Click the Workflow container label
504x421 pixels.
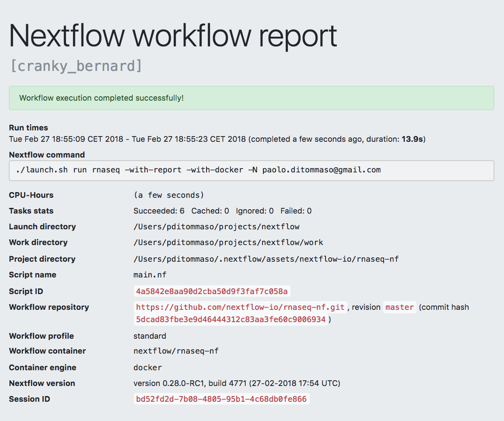tap(47, 351)
